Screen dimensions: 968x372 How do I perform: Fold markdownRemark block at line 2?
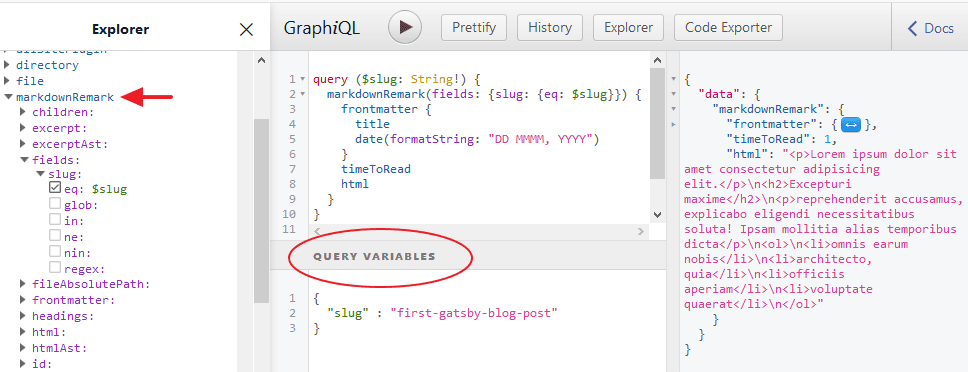[x=302, y=94]
